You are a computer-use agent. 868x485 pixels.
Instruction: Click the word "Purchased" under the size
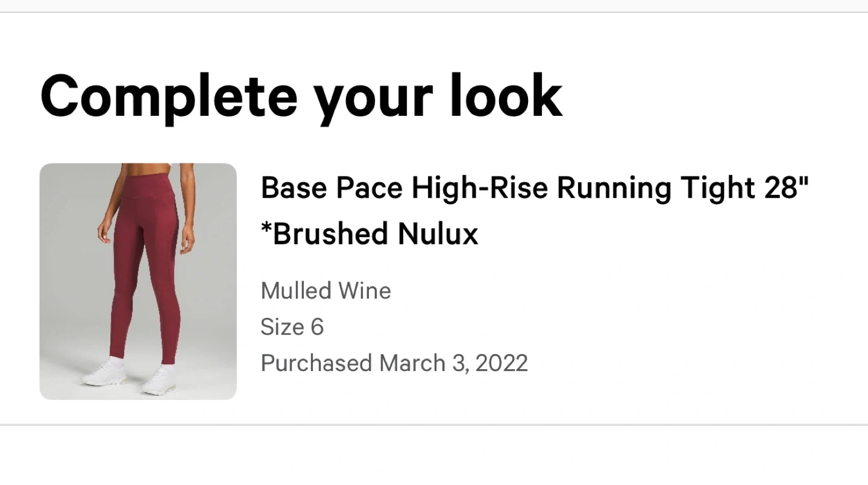pos(316,363)
